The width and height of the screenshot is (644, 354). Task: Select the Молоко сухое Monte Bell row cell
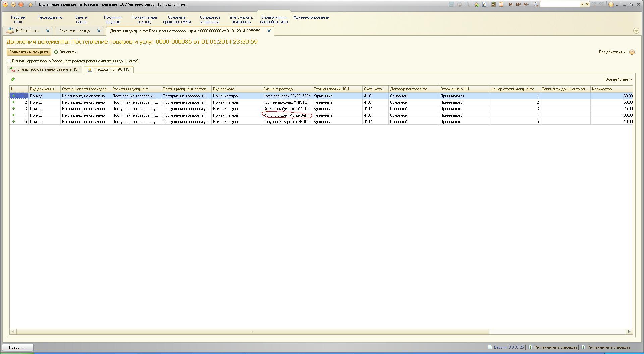[x=286, y=115]
